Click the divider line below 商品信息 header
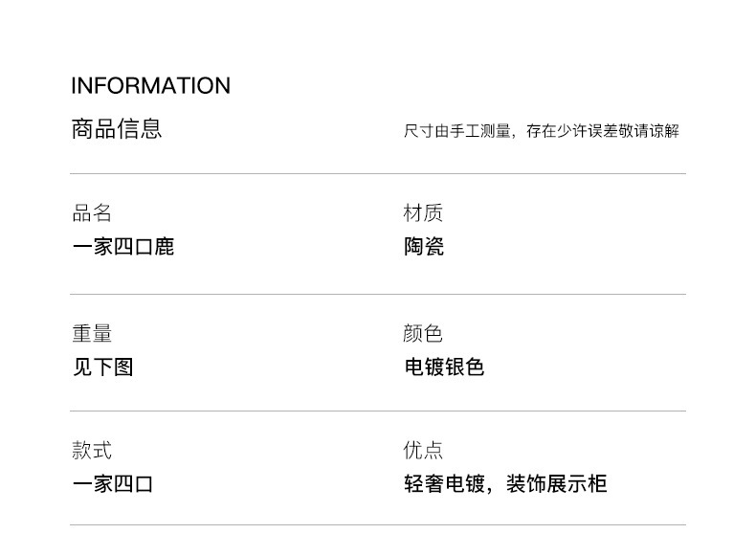 (378, 173)
